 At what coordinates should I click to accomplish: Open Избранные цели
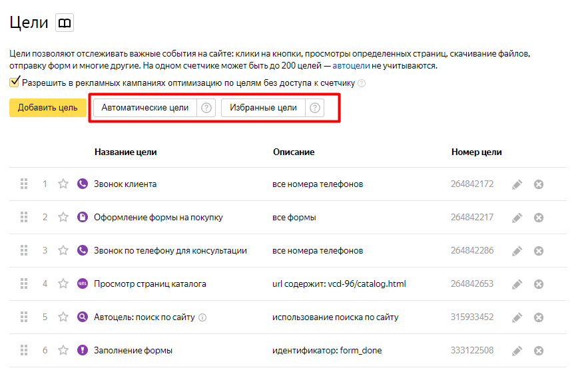tap(263, 108)
